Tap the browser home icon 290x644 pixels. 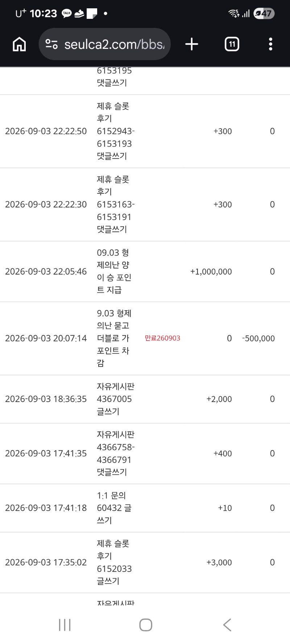pyautogui.click(x=19, y=44)
